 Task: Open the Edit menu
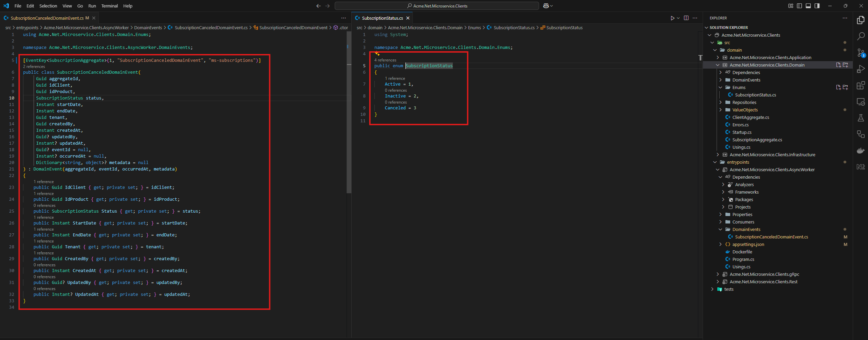[x=30, y=6]
